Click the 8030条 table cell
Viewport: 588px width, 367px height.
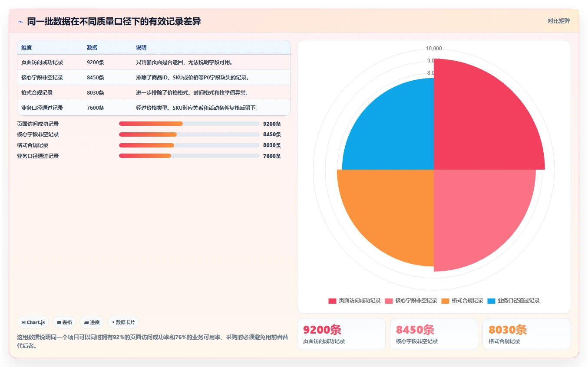pos(96,92)
